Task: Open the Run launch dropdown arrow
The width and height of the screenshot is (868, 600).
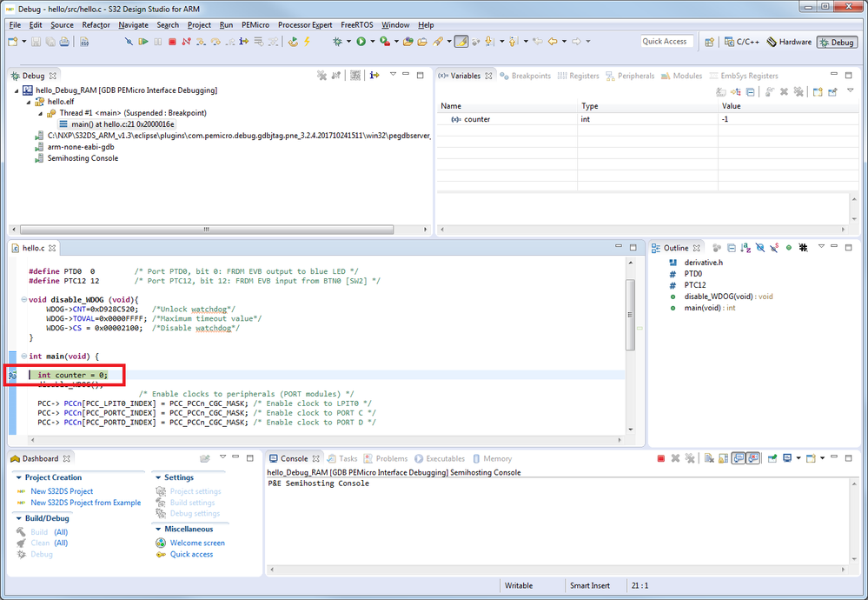Action: 372,42
